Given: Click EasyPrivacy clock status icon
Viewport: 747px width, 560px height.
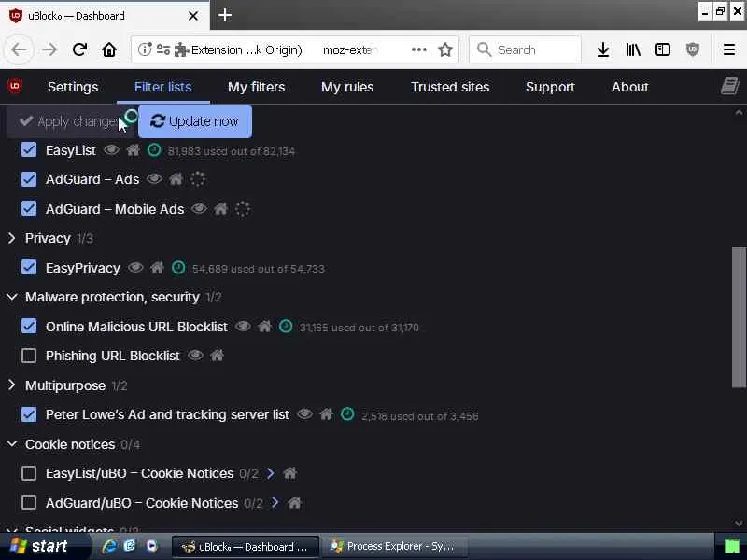Looking at the screenshot, I should [x=178, y=268].
